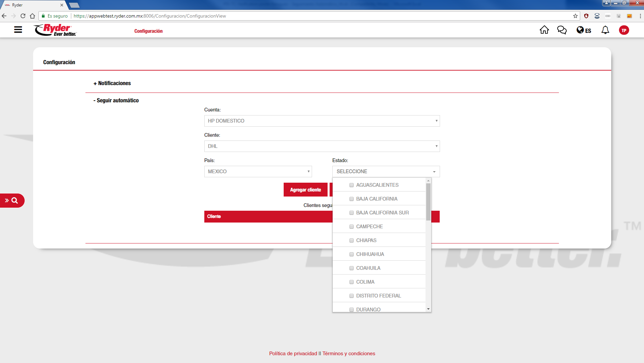Open the TP user profile avatar

624,30
